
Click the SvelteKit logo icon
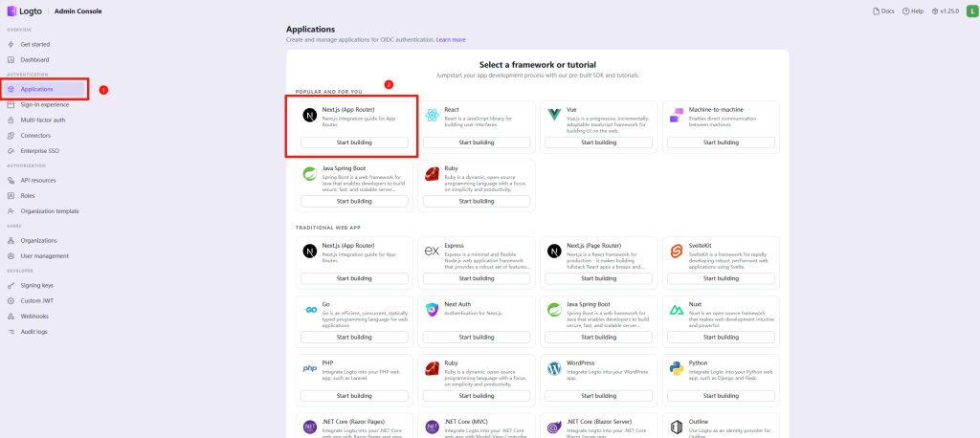[677, 252]
